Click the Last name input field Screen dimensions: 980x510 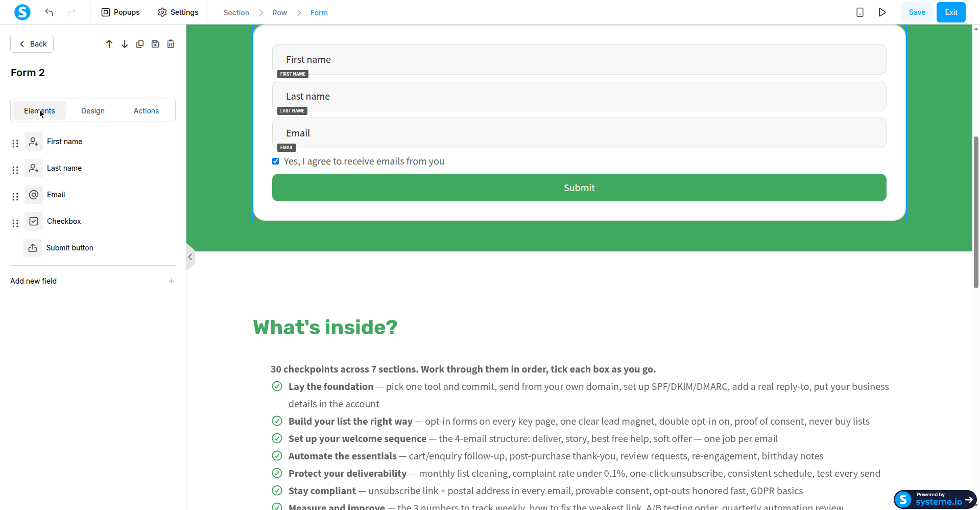(579, 96)
